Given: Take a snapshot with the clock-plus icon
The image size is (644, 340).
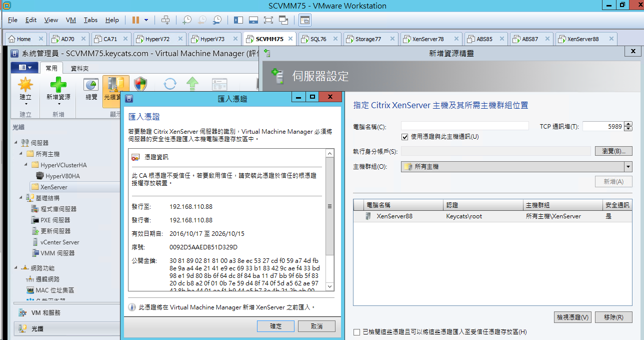Looking at the screenshot, I should (187, 20).
